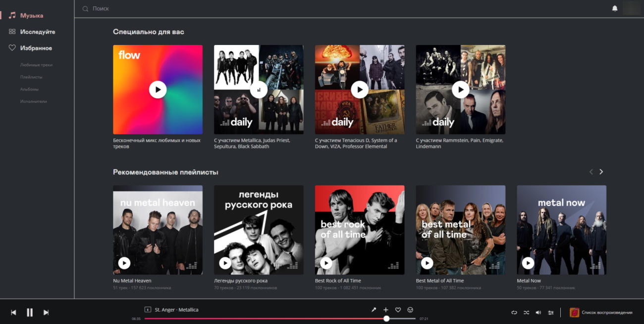Viewport: 644px width, 324px height.
Task: Expand next recommended playlists with right chevron
Action: pyautogui.click(x=601, y=171)
